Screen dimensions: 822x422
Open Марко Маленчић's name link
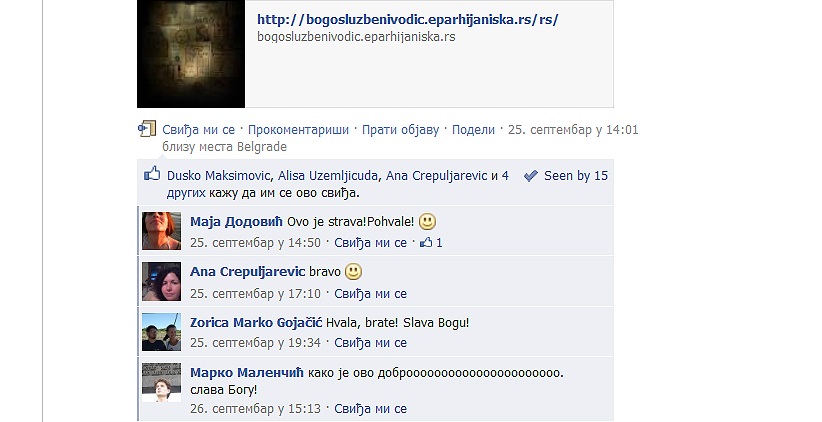tap(247, 373)
